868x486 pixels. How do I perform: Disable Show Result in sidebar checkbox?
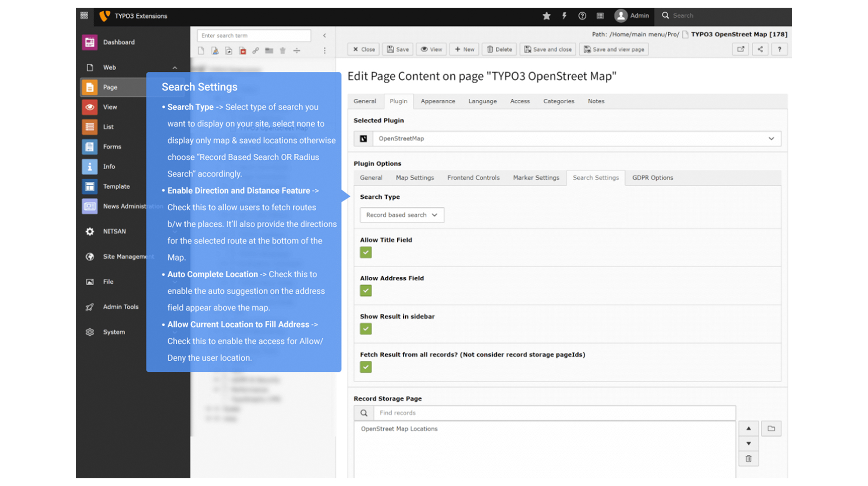pyautogui.click(x=366, y=329)
